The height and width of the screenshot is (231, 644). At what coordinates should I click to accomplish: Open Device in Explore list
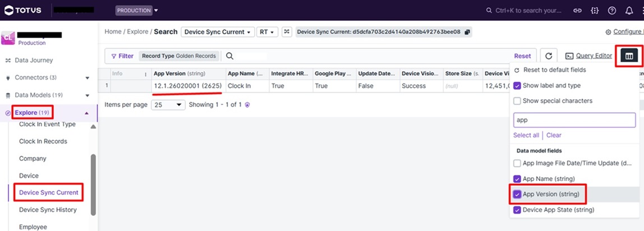[x=29, y=175]
